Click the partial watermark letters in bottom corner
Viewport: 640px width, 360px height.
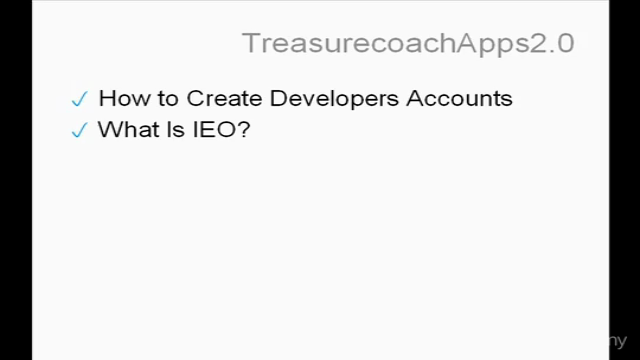[618, 341]
